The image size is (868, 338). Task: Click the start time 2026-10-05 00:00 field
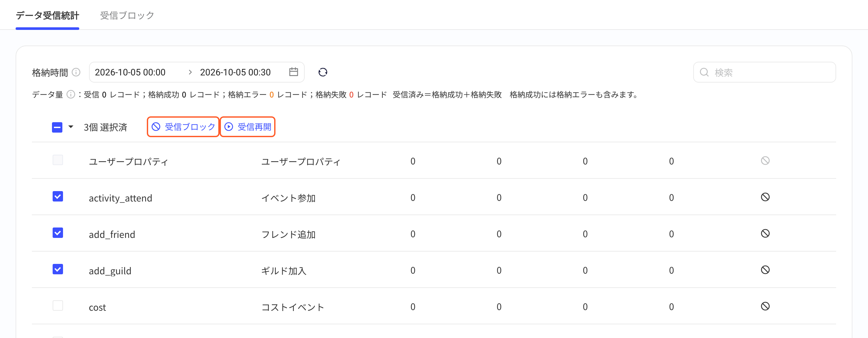(x=130, y=72)
